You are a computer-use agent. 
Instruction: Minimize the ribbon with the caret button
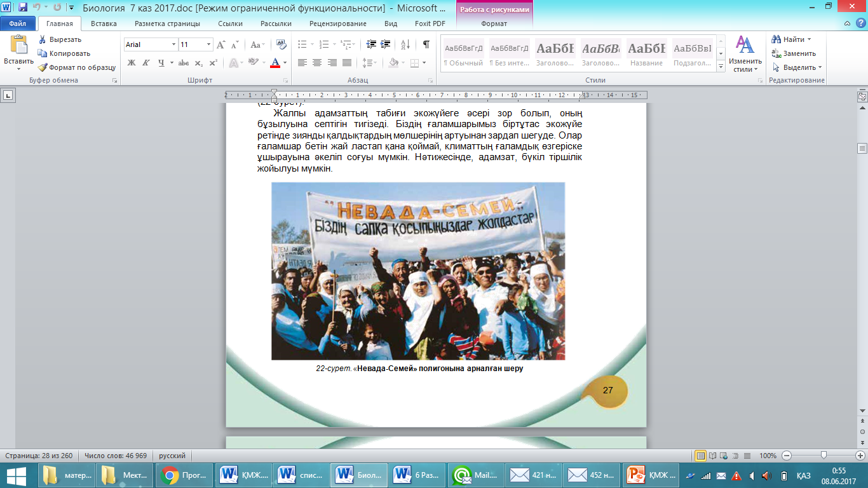pyautogui.click(x=847, y=24)
